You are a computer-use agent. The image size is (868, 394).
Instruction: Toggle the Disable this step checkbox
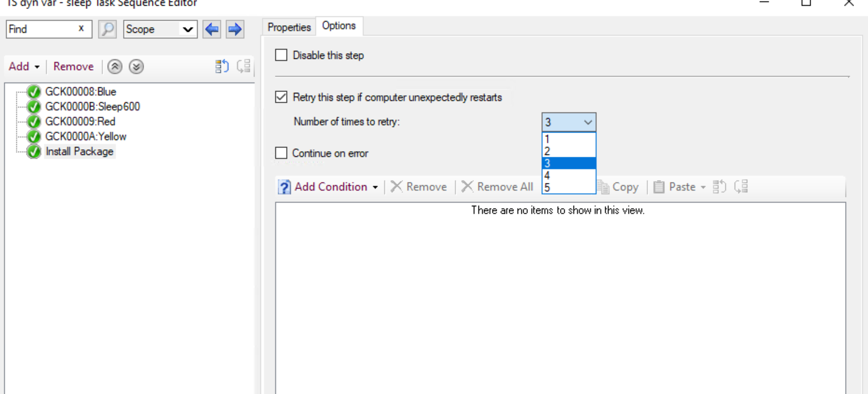(281, 55)
